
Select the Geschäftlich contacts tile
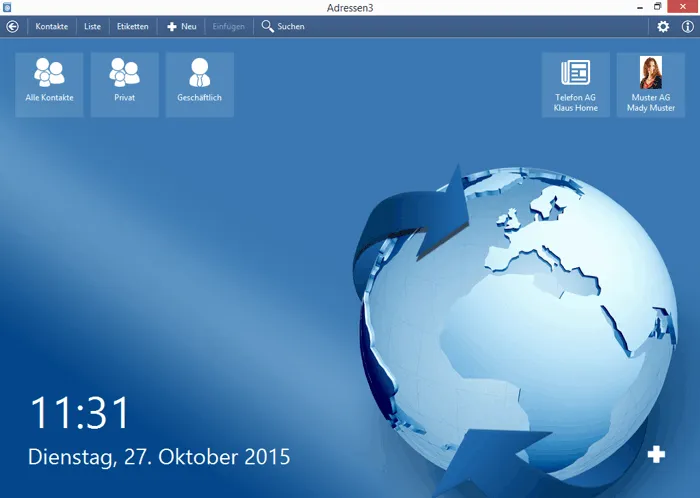(x=200, y=84)
